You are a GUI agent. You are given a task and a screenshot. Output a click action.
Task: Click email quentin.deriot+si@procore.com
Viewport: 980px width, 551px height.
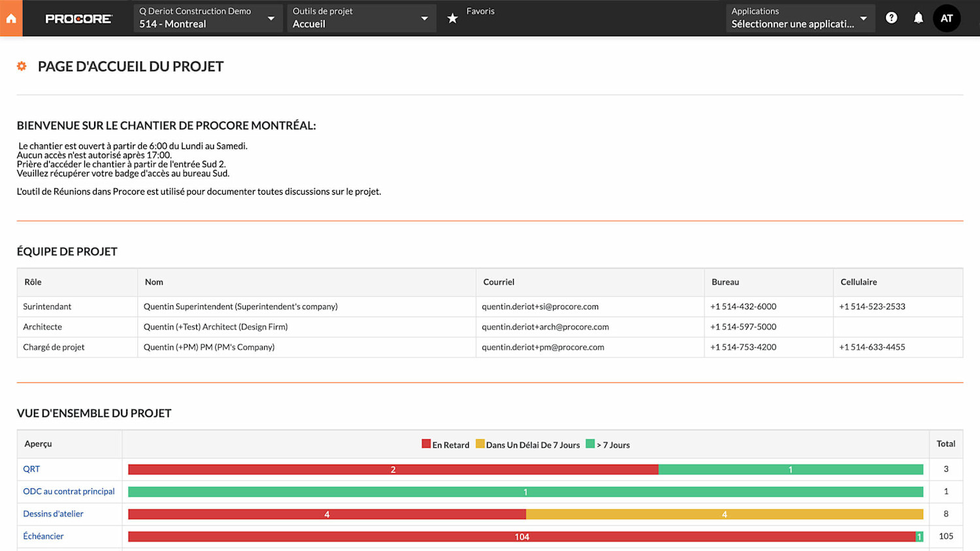[540, 307]
